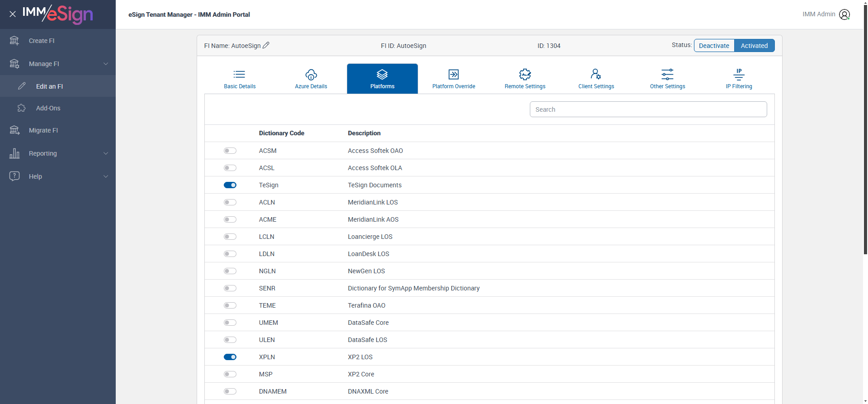Turn on the UMEM DataSafe Core toggle

pos(230,323)
